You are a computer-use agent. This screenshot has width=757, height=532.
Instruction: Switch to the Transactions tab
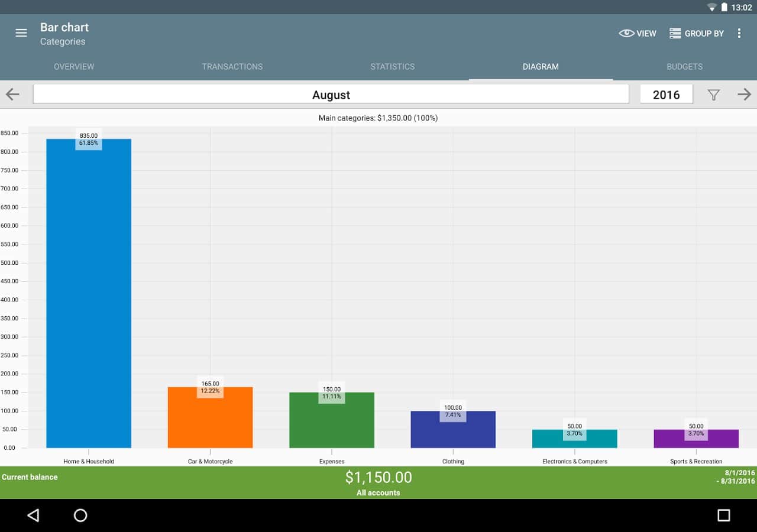[232, 67]
